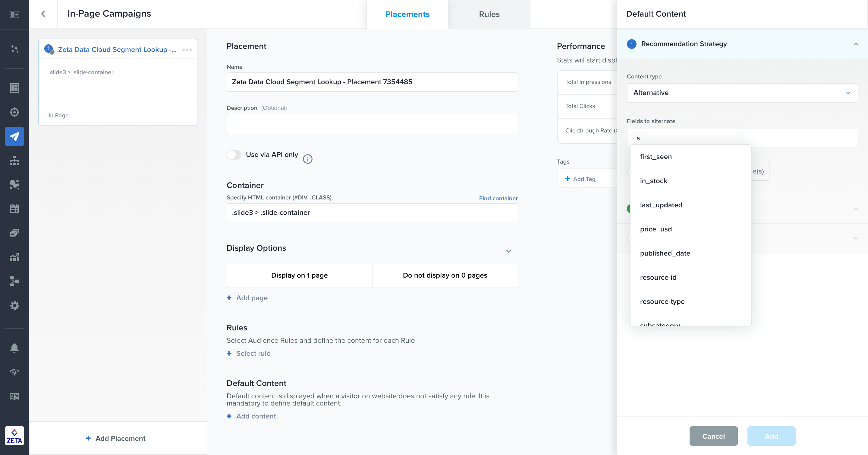Collapse the Recommendation Strategy section
Screen dimensions: 868x455
point(855,44)
